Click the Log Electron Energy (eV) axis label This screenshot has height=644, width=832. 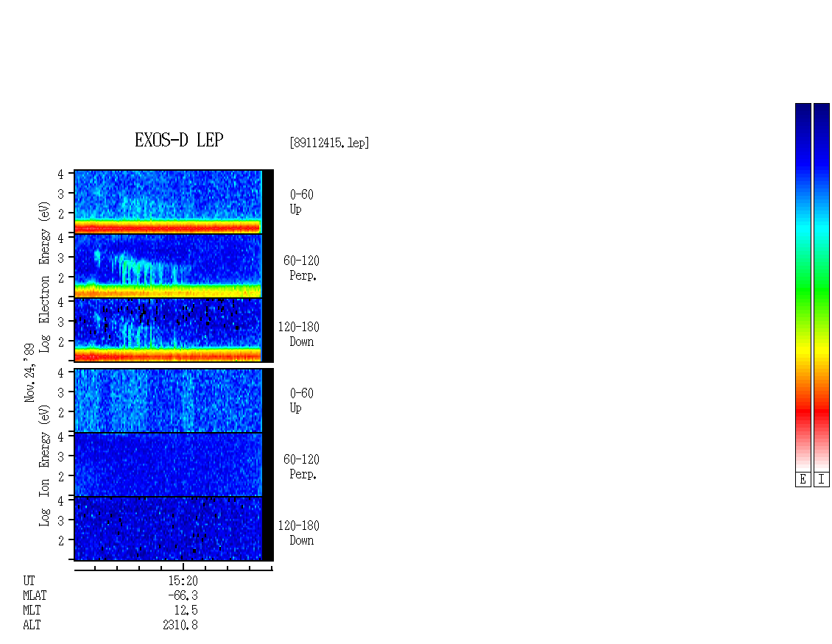click(x=45, y=277)
